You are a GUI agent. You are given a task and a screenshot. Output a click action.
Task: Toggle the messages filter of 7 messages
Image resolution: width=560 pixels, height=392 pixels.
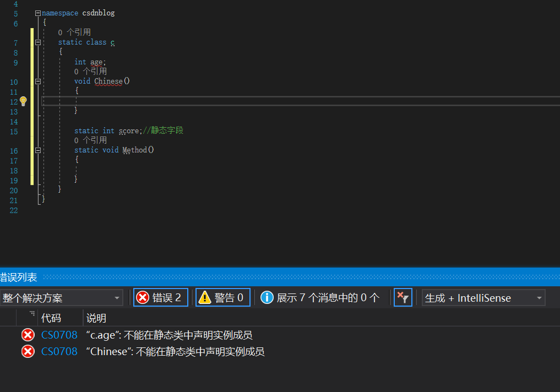pos(320,297)
